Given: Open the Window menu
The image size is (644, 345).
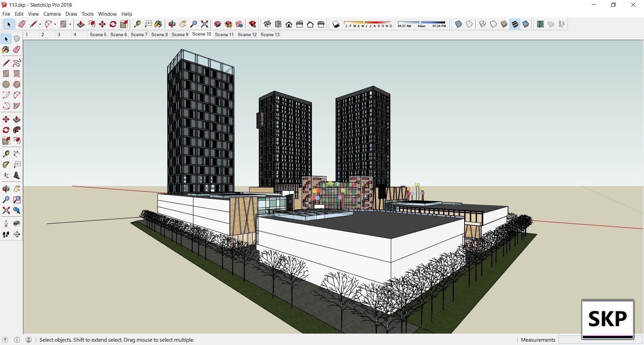Looking at the screenshot, I should (107, 14).
